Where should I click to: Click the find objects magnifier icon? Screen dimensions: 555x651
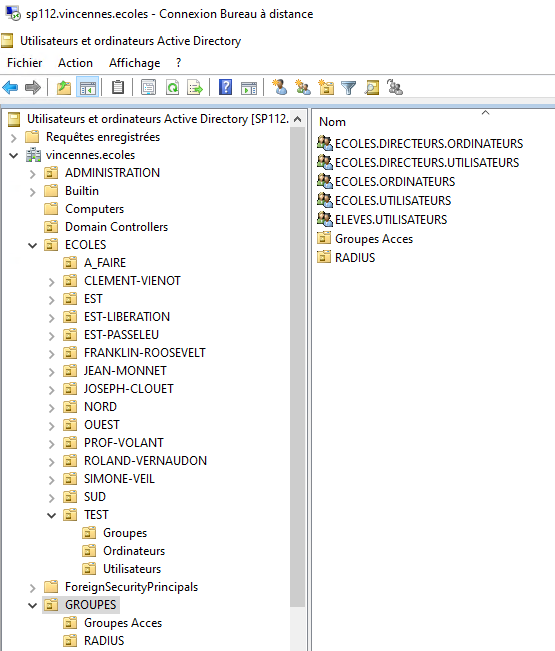(x=372, y=87)
